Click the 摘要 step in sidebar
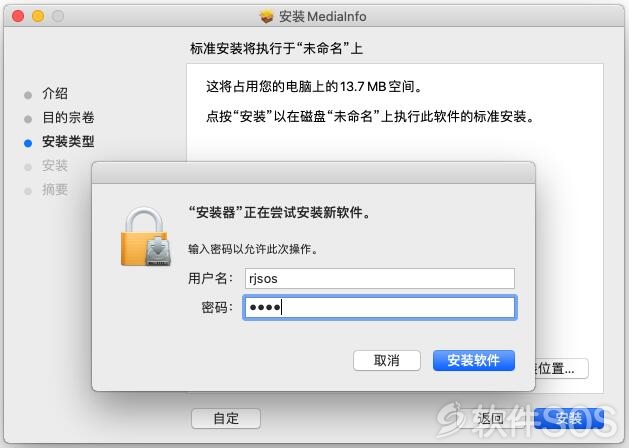The image size is (629, 448). (55, 189)
